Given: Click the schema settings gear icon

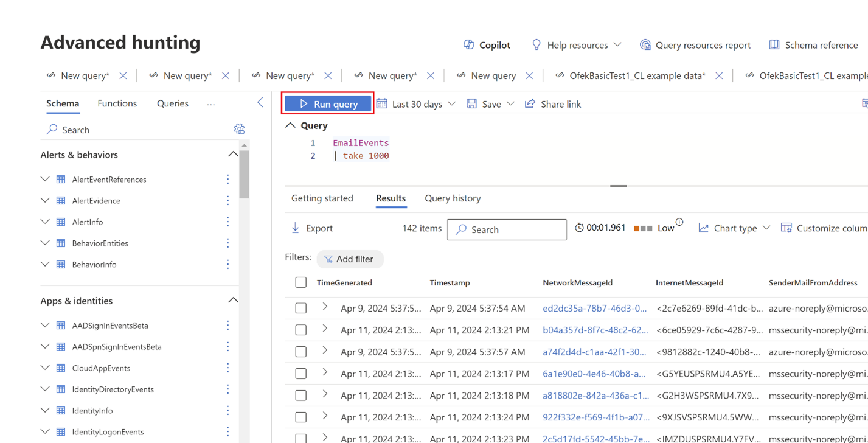Looking at the screenshot, I should [x=239, y=128].
